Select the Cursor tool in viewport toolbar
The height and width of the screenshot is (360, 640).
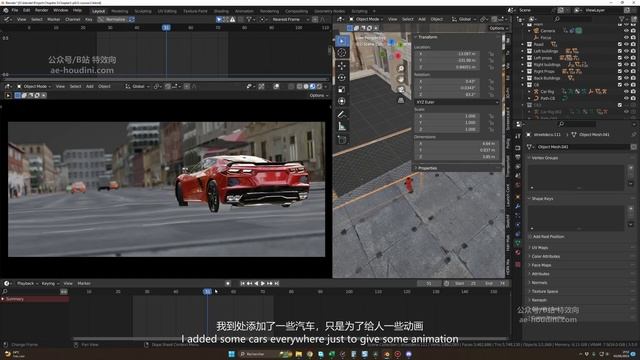click(x=342, y=53)
